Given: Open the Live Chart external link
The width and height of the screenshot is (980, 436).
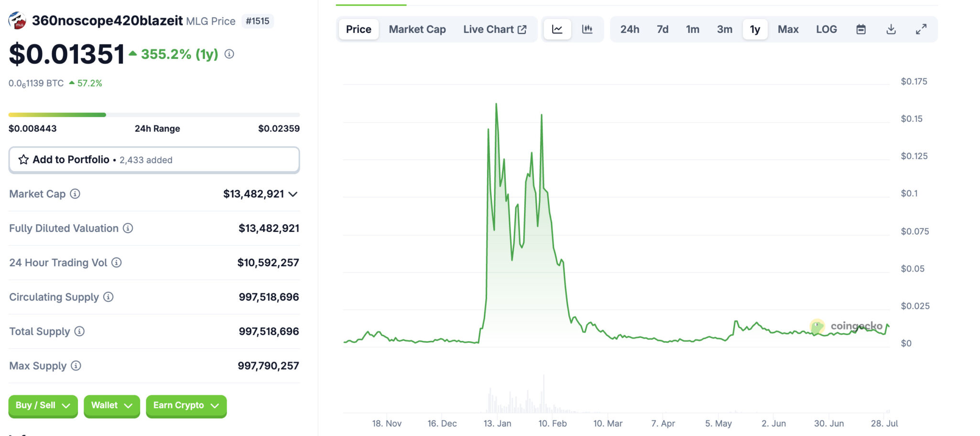Looking at the screenshot, I should pos(494,29).
